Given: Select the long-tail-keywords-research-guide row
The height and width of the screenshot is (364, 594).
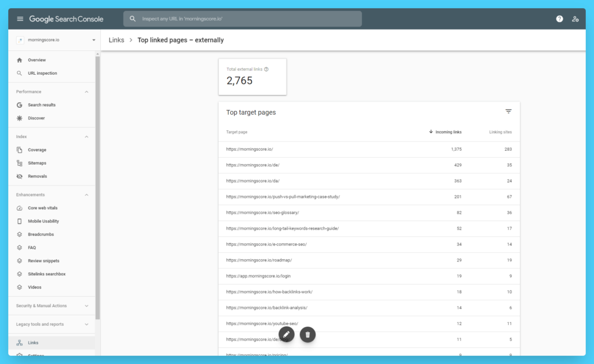Looking at the screenshot, I should coord(369,229).
